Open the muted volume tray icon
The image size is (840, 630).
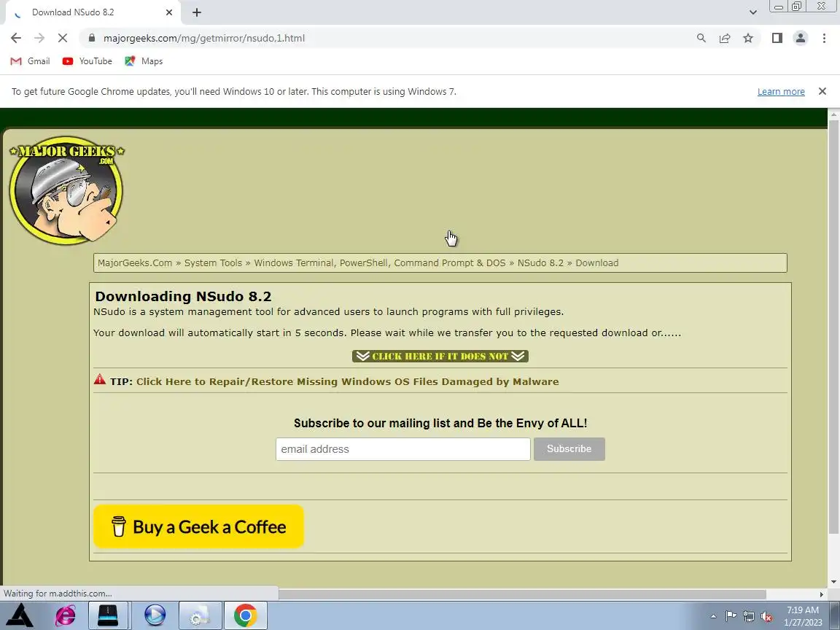[766, 616]
